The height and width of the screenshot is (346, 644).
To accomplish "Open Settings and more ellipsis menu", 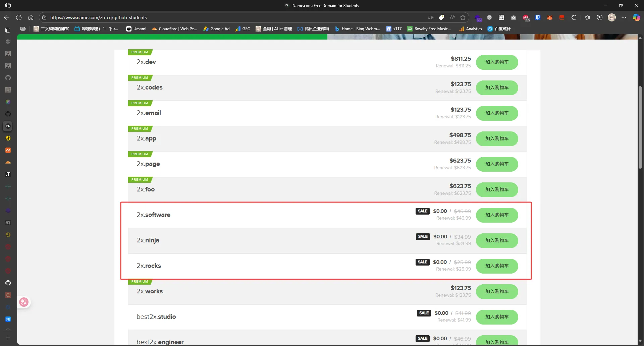I will click(624, 17).
